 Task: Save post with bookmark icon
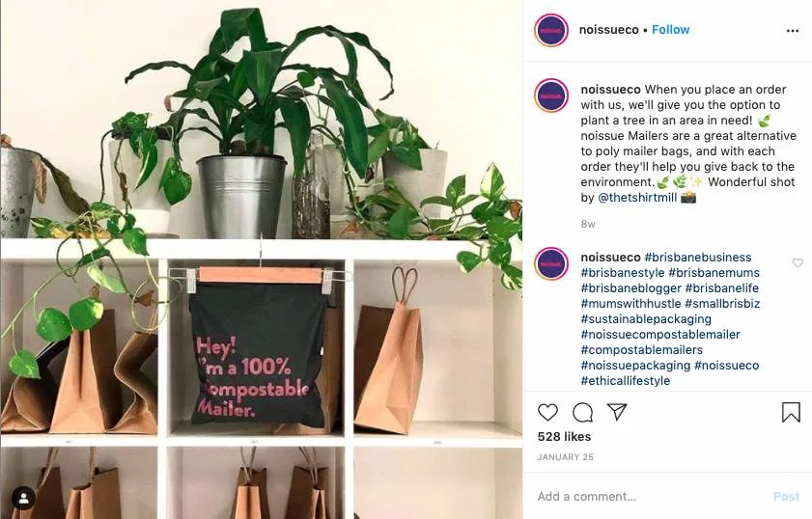791,413
